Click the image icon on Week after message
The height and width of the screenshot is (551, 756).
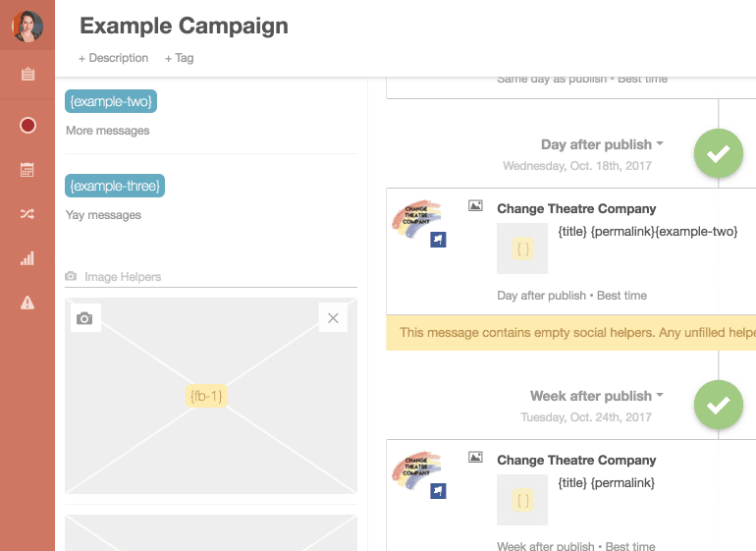pyautogui.click(x=475, y=457)
